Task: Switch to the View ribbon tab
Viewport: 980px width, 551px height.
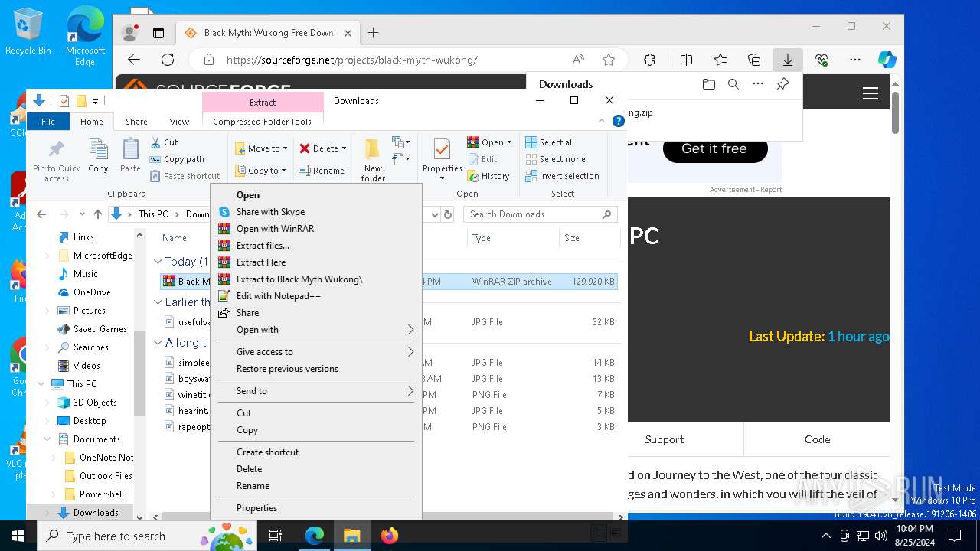Action: (x=179, y=122)
